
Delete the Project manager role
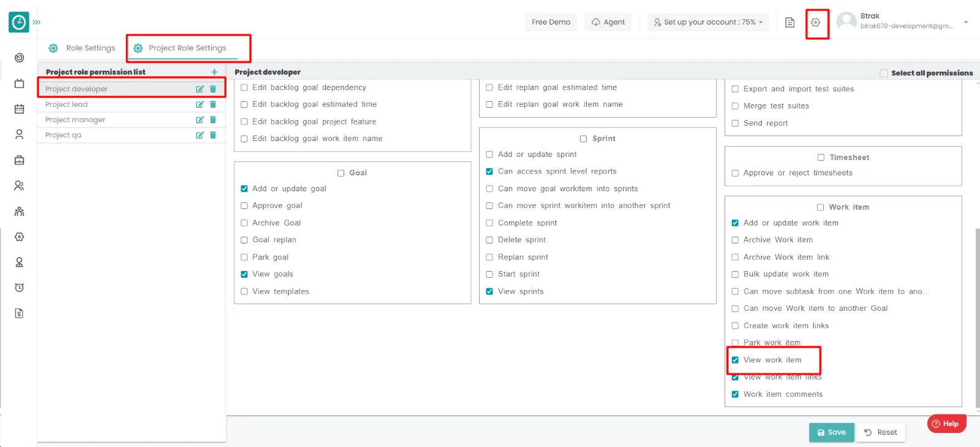(x=213, y=120)
